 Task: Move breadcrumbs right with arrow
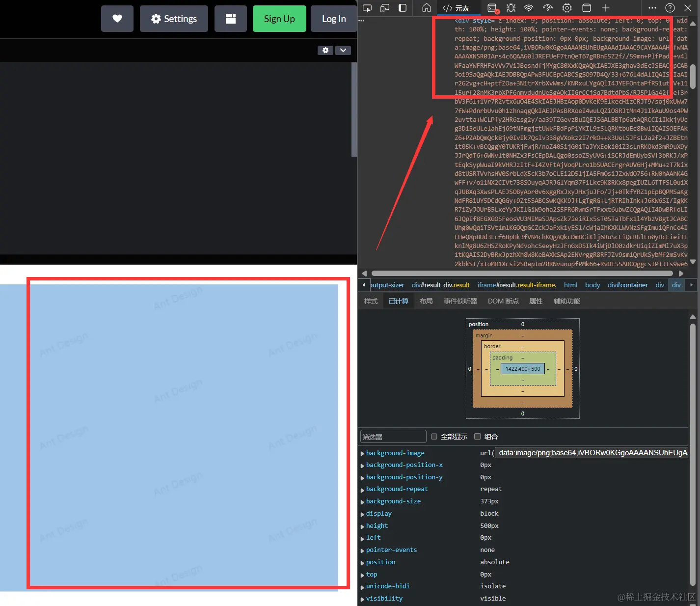coord(691,285)
